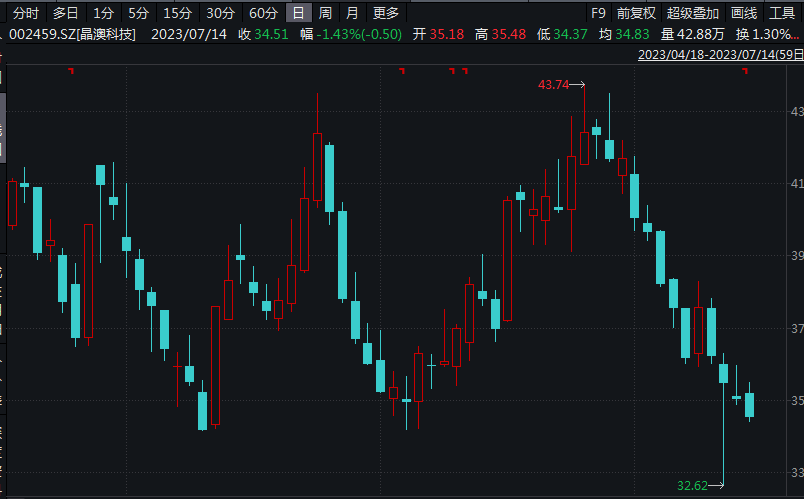This screenshot has width=804, height=499.
Task: Select the 5分 period
Action: (x=138, y=13)
